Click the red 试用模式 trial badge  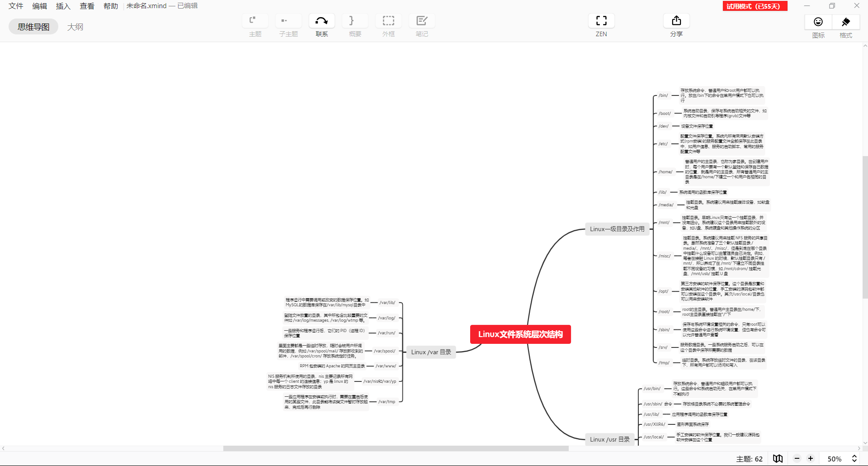755,6
